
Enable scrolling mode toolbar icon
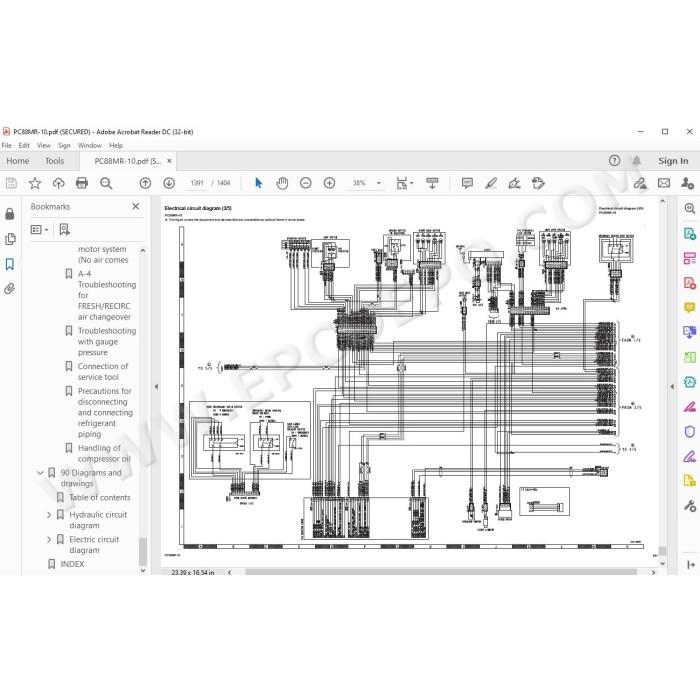tap(432, 183)
